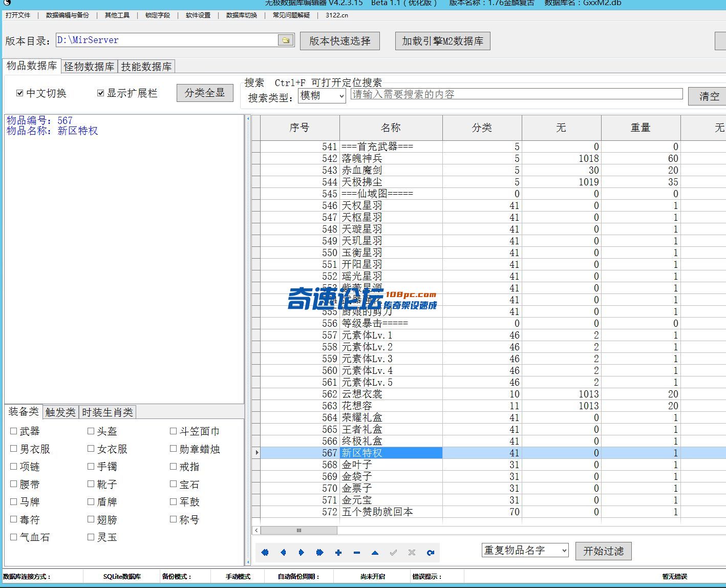Click the 加载引擎M2数据库 button
726x588 pixels.
pos(443,41)
